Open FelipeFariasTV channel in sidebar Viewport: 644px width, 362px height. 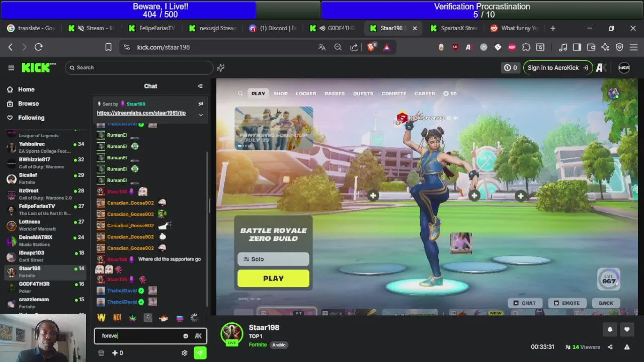[x=45, y=210]
